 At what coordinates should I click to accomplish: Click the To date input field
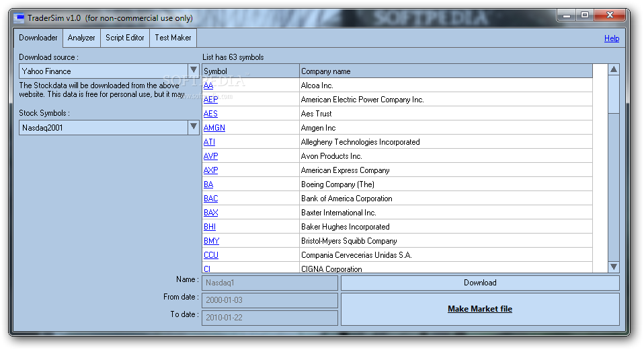coord(270,318)
